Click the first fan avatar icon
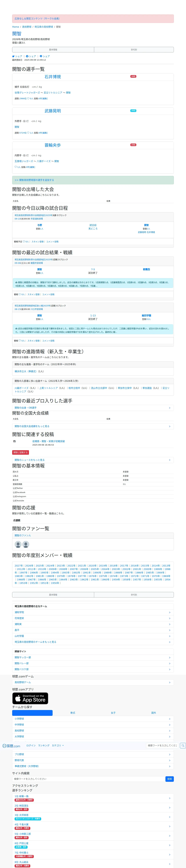This screenshot has width=186, height=868. tap(18, 544)
